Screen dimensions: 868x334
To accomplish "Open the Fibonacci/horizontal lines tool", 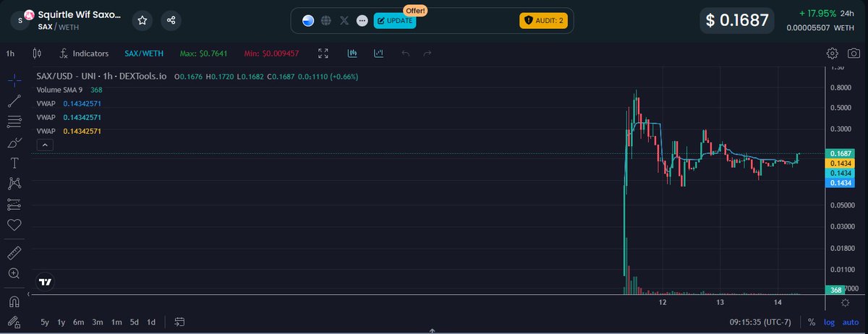I will [14, 121].
